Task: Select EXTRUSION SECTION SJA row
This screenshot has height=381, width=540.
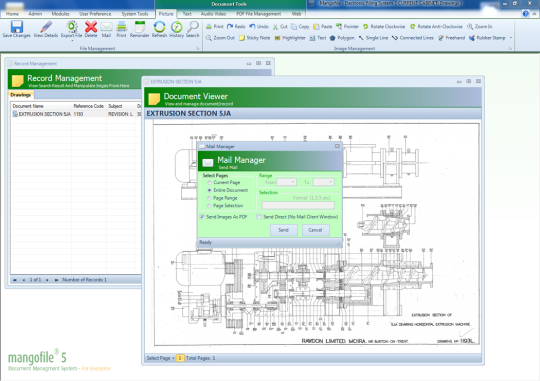Action: (x=76, y=114)
